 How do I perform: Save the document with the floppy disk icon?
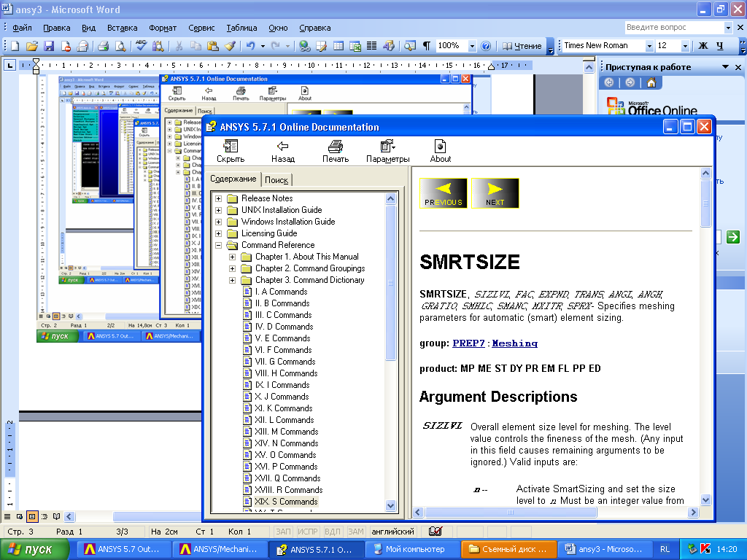(49, 46)
